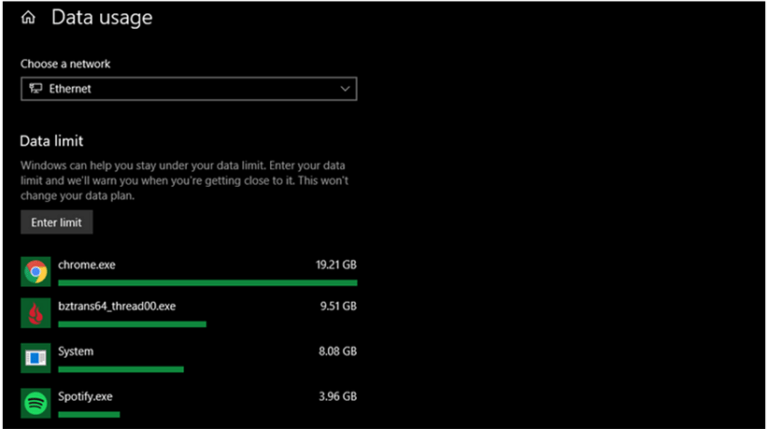Click the System green usage bar
Viewport: 768px width, 429px height.
tap(121, 369)
